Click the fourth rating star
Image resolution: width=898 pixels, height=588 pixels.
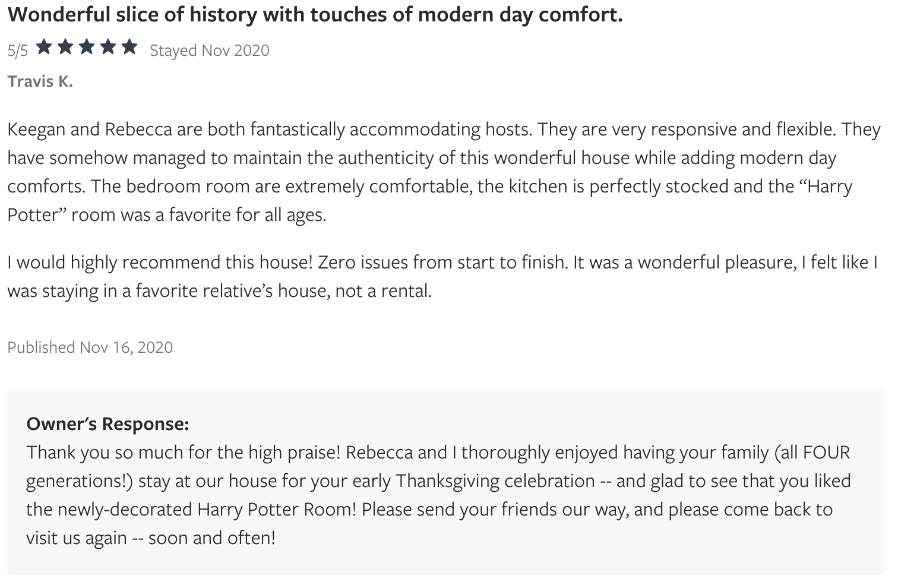coord(108,47)
